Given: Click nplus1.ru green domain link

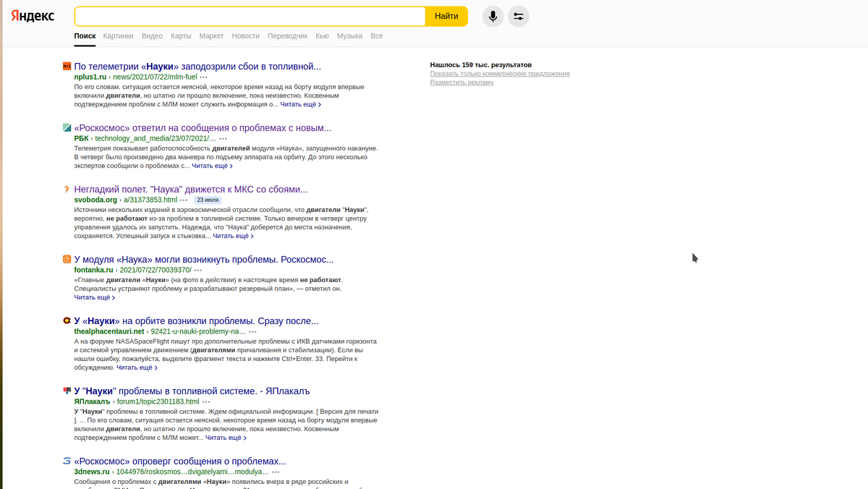Looking at the screenshot, I should pyautogui.click(x=90, y=77).
